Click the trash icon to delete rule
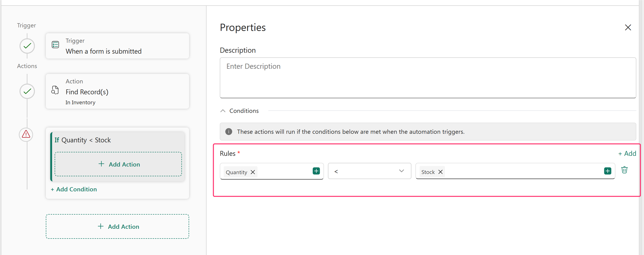644x255 pixels. 624,170
